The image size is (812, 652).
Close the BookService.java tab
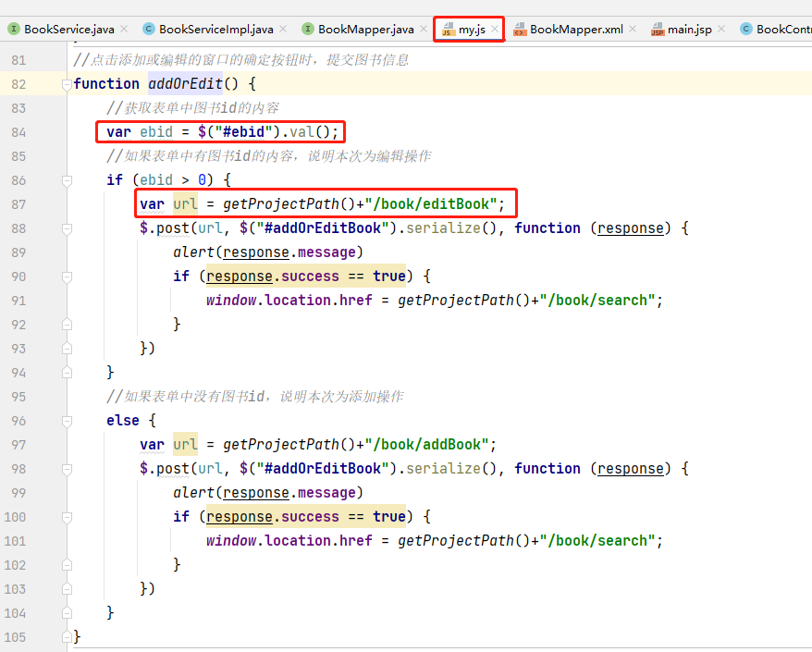(124, 29)
